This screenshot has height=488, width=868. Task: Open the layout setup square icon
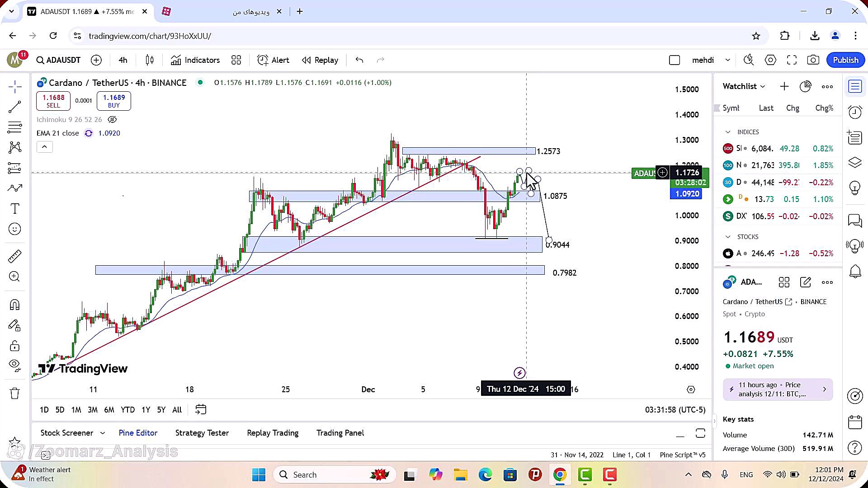point(674,60)
